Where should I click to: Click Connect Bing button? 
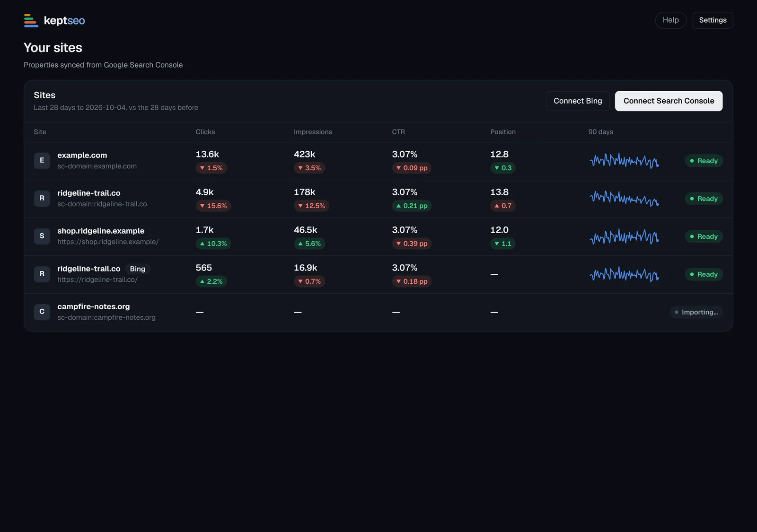click(x=578, y=101)
